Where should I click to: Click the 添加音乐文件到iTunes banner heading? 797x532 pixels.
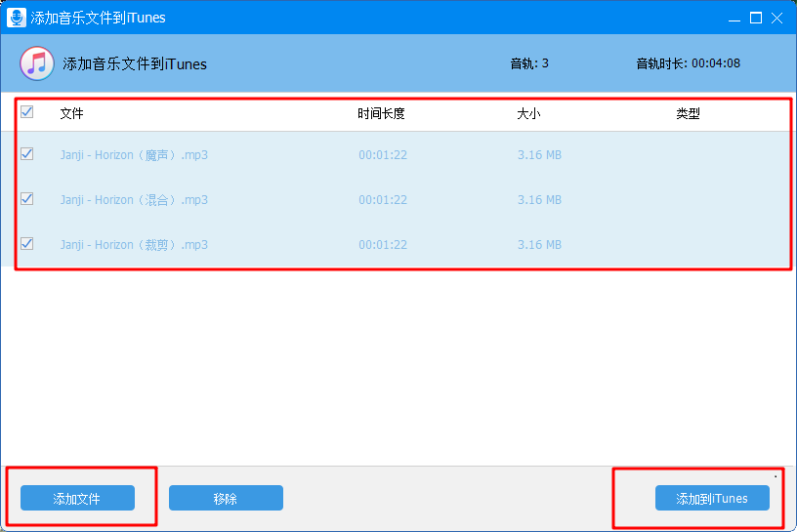pyautogui.click(x=135, y=64)
